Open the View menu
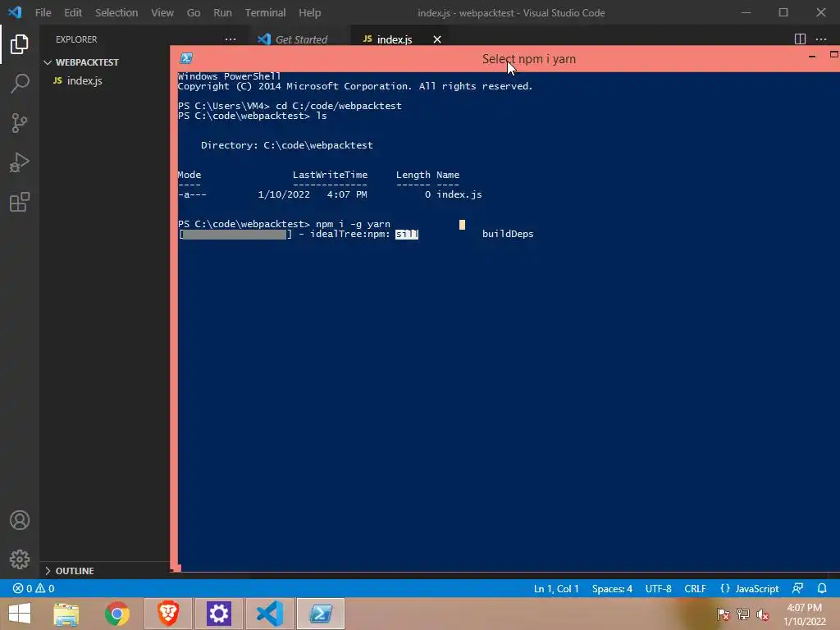This screenshot has height=630, width=840. pyautogui.click(x=162, y=12)
